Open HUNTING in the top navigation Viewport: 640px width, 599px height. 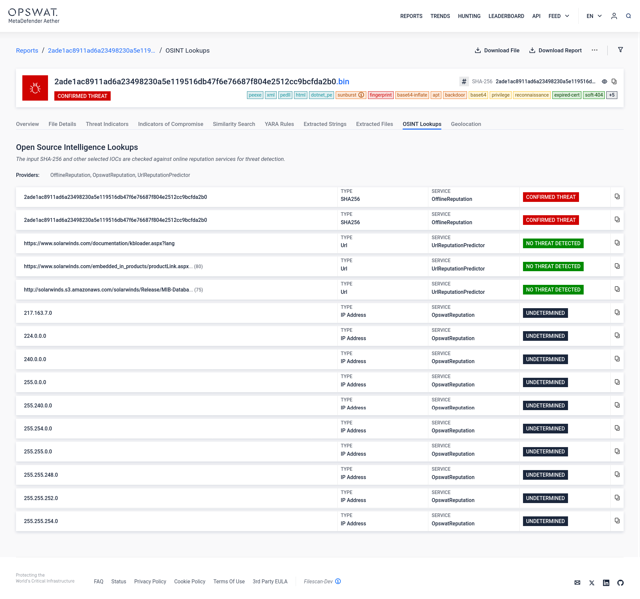point(469,16)
